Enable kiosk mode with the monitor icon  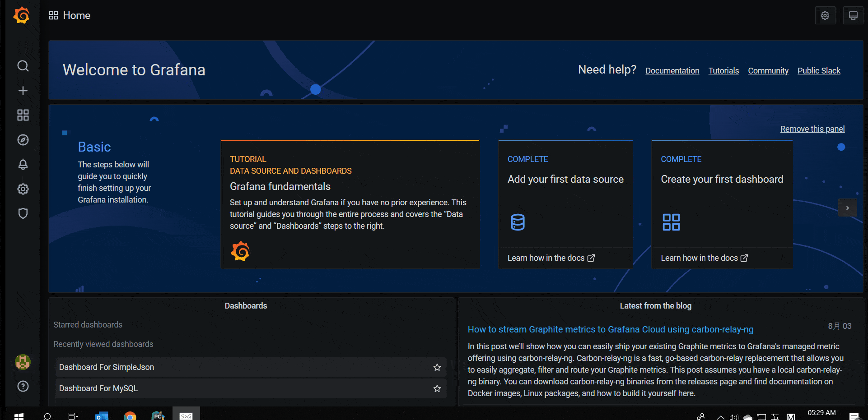pos(853,15)
